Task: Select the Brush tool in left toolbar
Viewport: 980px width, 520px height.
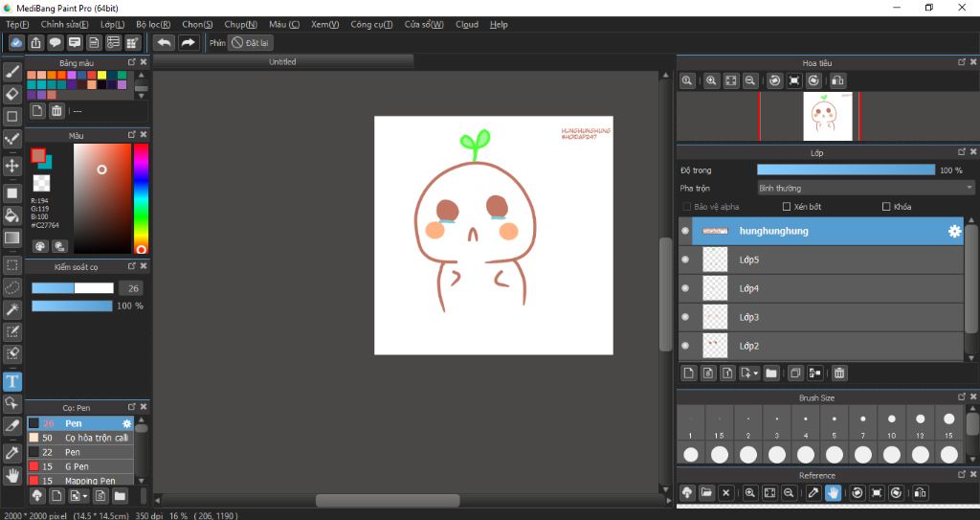Action: 11,71
